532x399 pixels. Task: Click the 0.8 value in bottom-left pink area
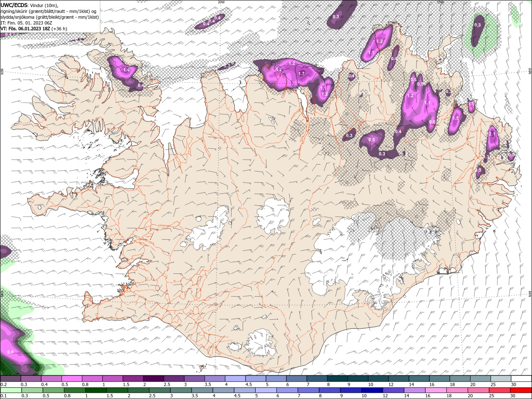pyautogui.click(x=11, y=352)
